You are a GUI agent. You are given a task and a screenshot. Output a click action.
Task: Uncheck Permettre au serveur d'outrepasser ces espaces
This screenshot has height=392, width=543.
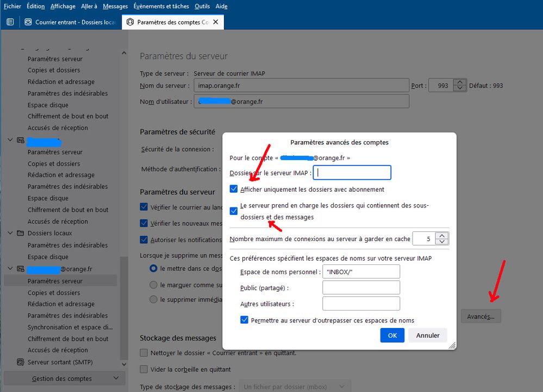coord(245,320)
